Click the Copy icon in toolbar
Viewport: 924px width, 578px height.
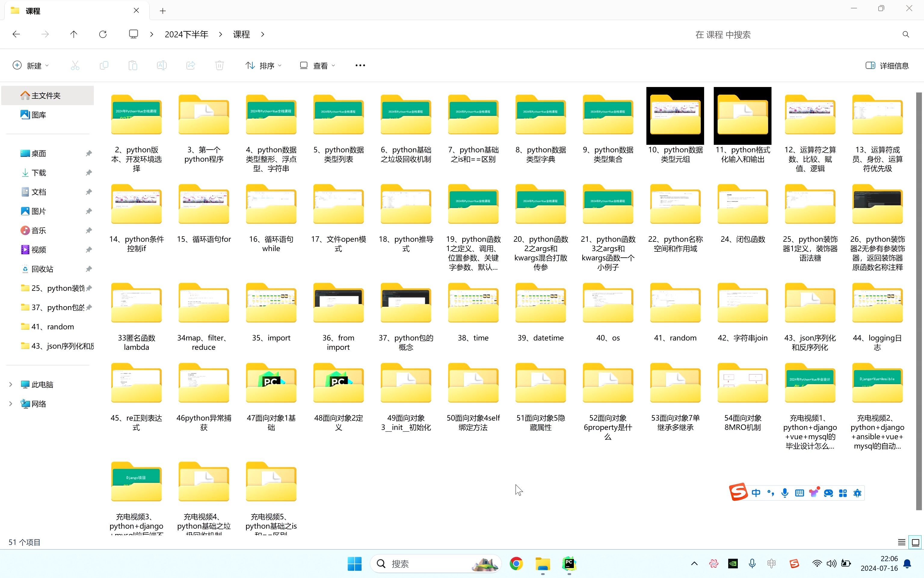104,65
